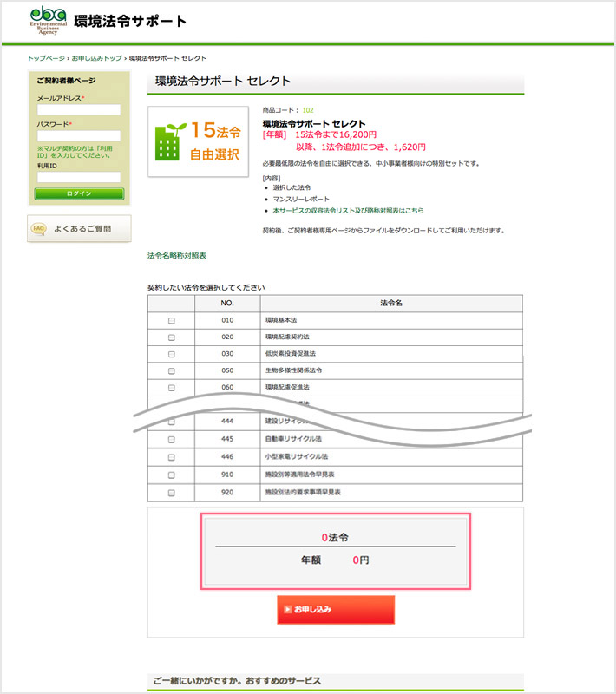The image size is (616, 694).
Task: Select the 低炭素投資促進法 checkbox
Action: coord(171,354)
